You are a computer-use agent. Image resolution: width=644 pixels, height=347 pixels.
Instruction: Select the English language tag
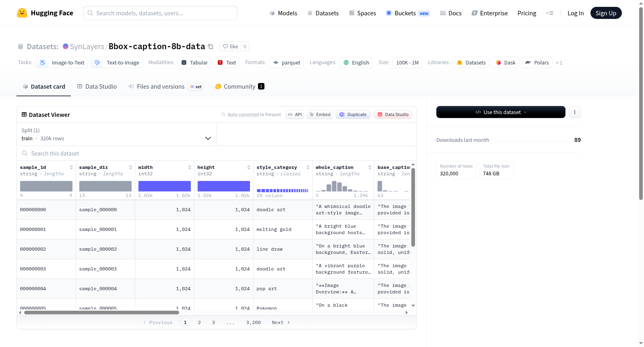(356, 62)
